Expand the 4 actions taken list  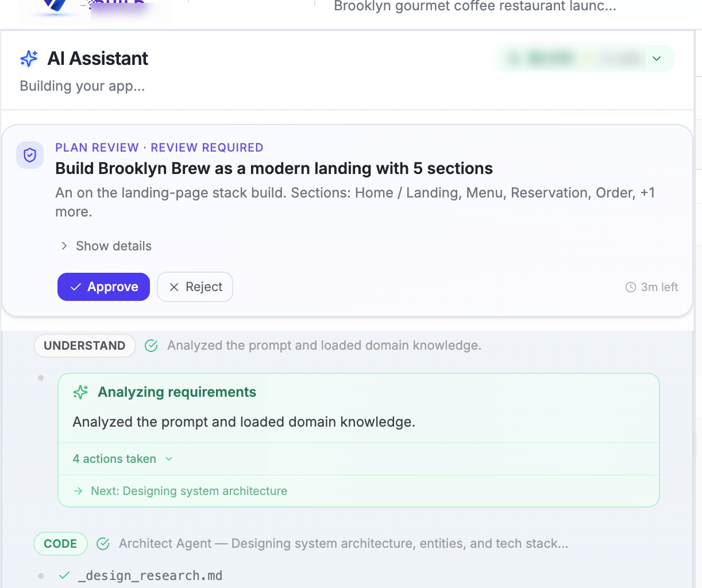coord(123,459)
